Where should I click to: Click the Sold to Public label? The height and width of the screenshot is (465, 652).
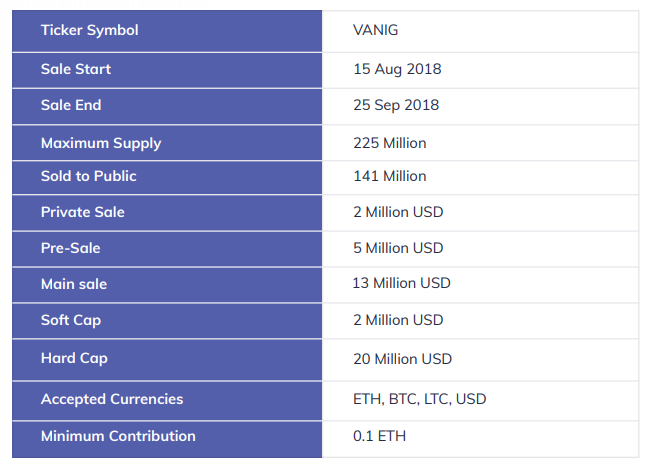[x=88, y=176]
